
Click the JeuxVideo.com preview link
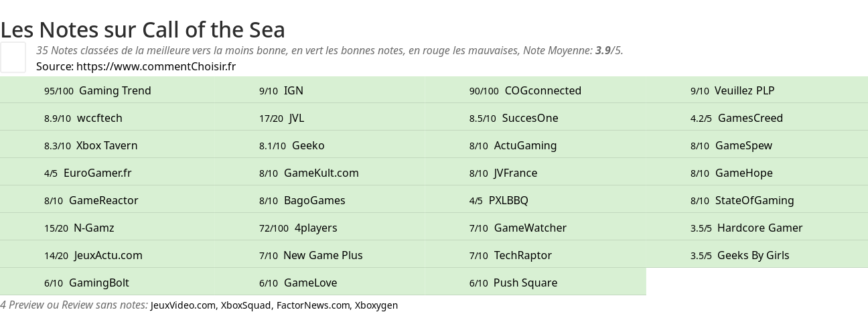coord(183,305)
